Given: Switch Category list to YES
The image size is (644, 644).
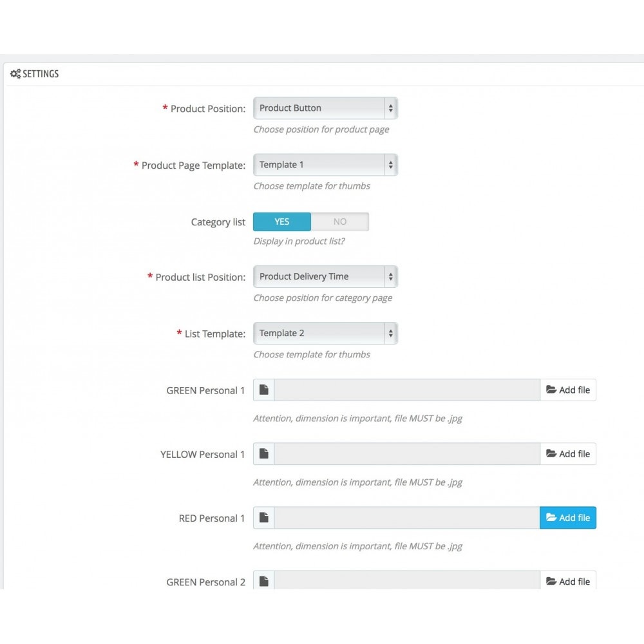Looking at the screenshot, I should coord(282,222).
